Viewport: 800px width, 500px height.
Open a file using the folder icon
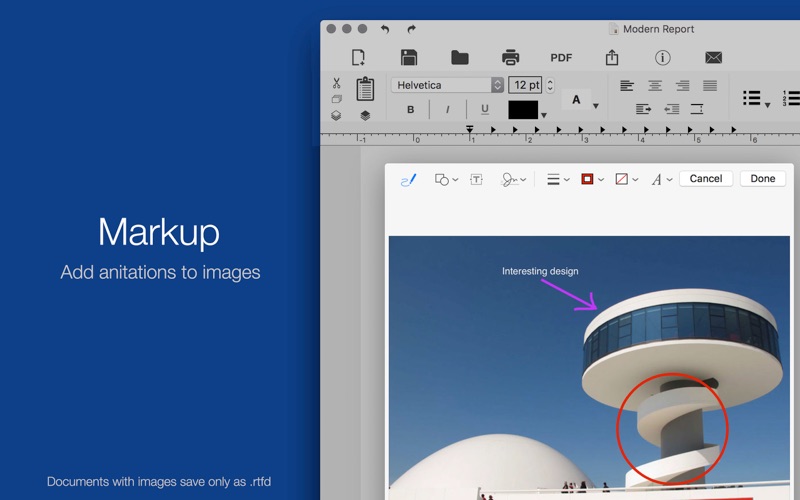coord(459,58)
